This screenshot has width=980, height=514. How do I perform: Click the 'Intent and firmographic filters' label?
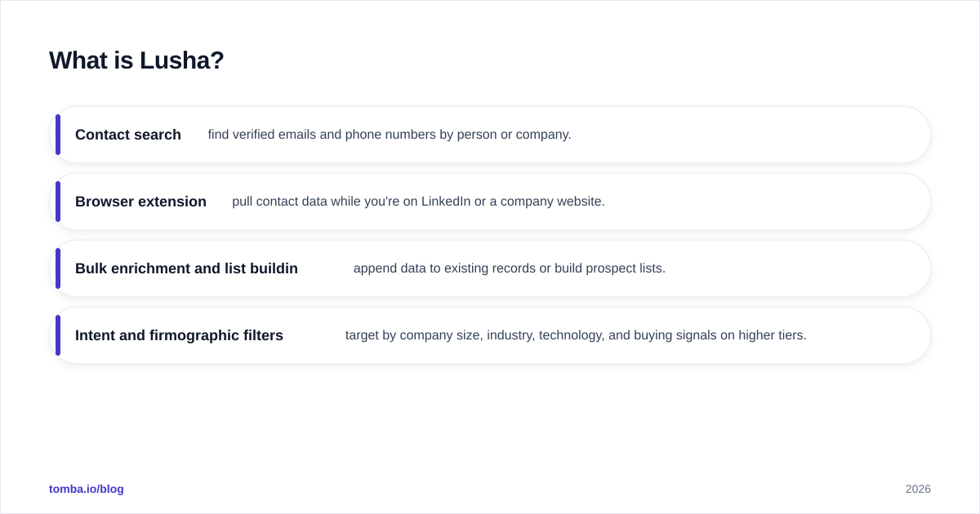179,335
